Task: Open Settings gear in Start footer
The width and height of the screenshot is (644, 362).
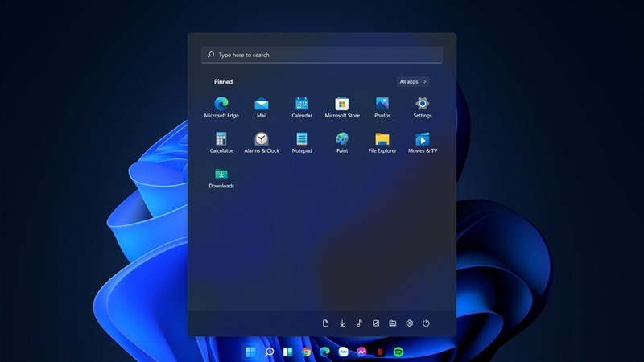Action: coord(410,323)
